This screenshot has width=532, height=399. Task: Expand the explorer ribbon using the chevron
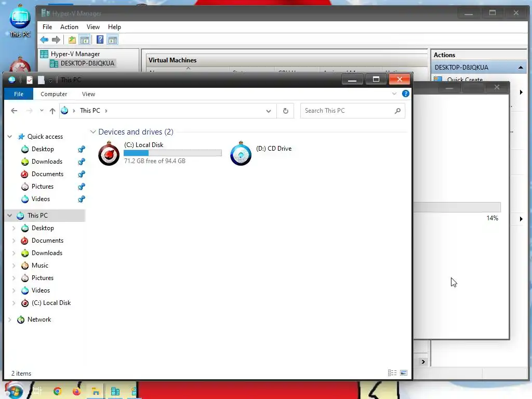point(394,94)
